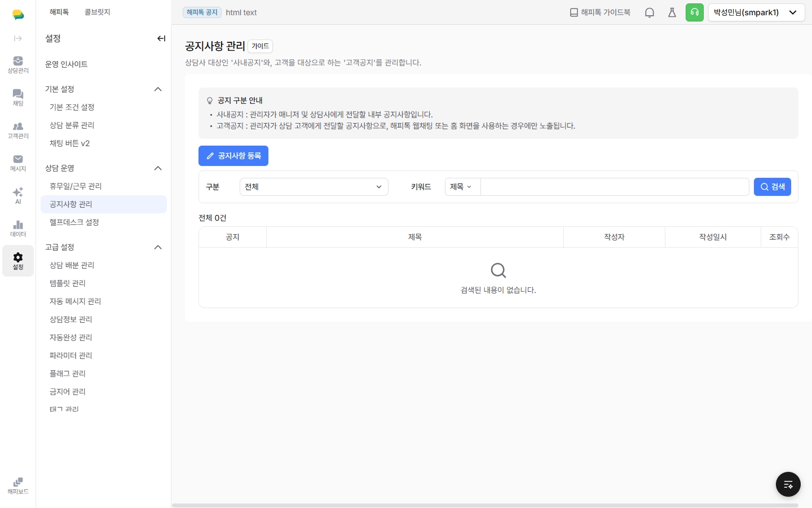The image size is (812, 508).
Task: Open 채팅 in the left rail
Action: coord(18,98)
